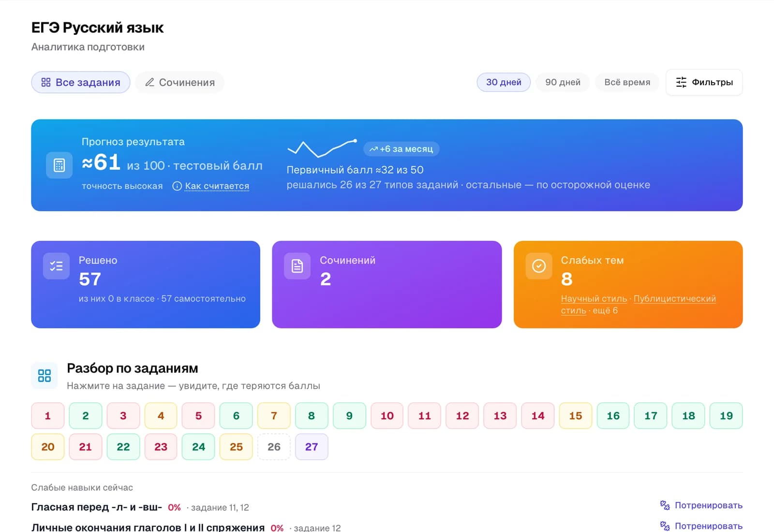Click the score trend sparkline chart
This screenshot has height=532, width=774.
click(x=322, y=148)
